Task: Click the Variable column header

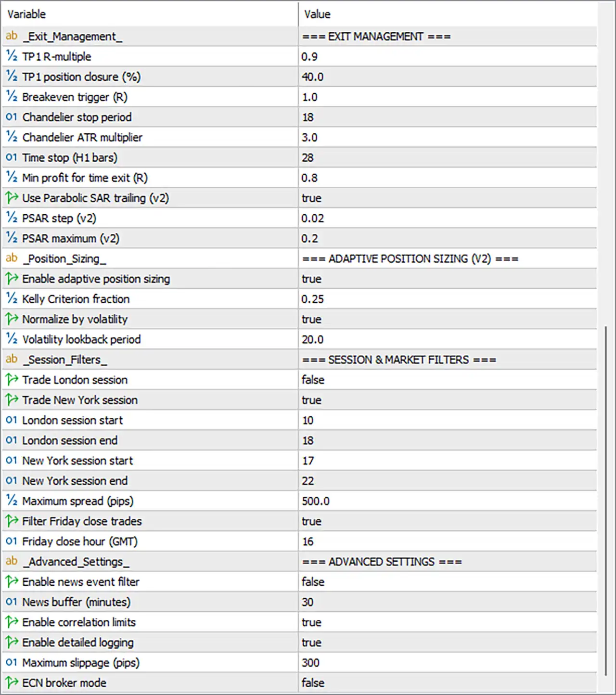Action: click(150, 14)
